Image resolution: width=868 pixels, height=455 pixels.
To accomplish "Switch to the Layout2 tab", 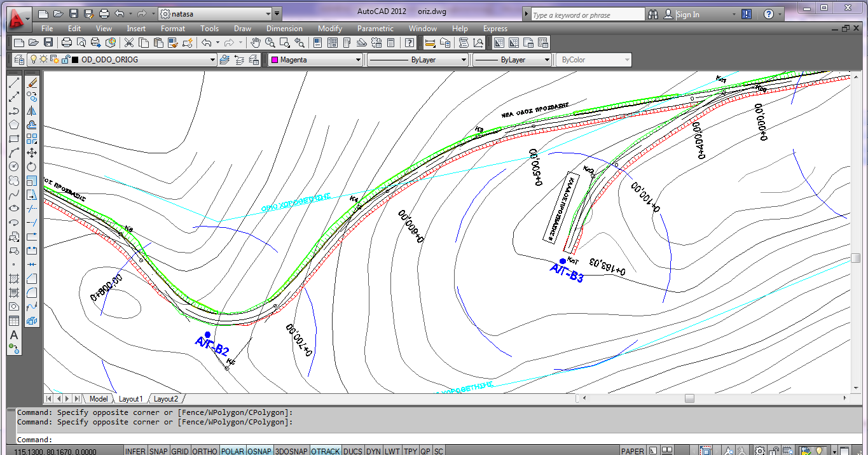I will 166,399.
